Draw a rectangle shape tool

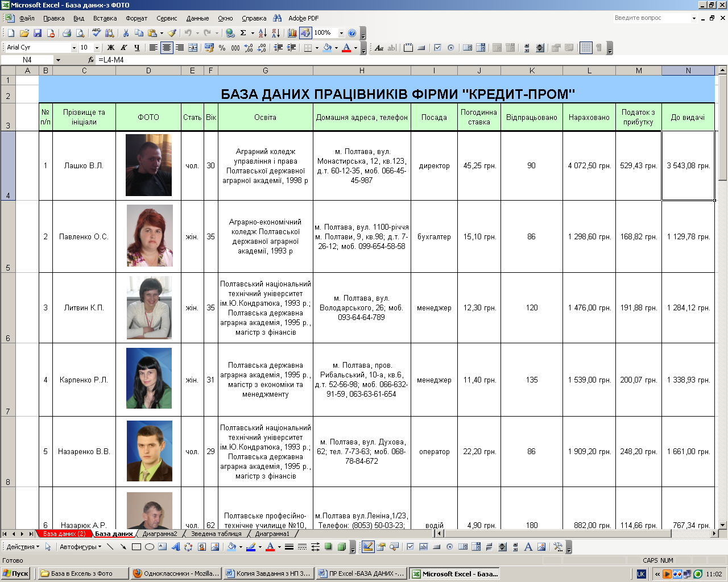point(136,547)
